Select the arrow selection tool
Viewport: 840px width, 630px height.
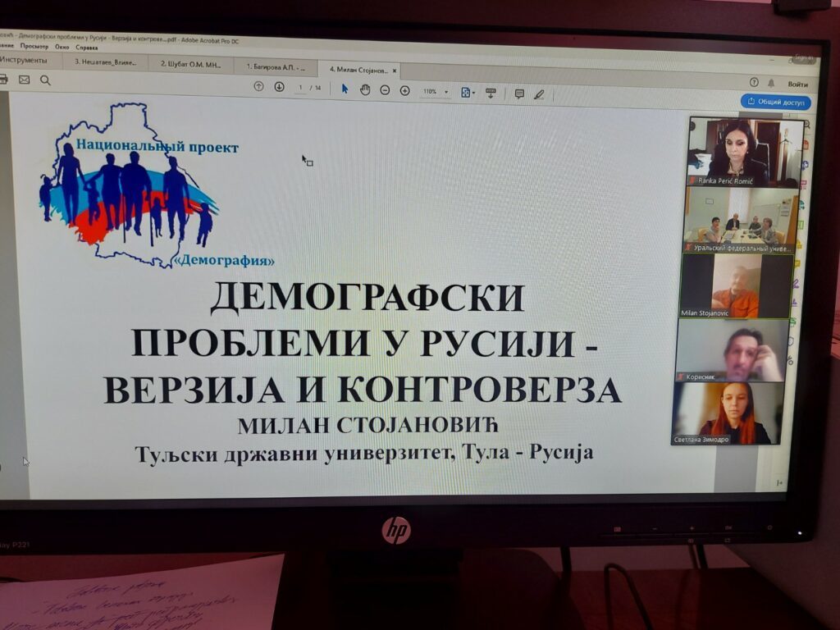point(345,89)
